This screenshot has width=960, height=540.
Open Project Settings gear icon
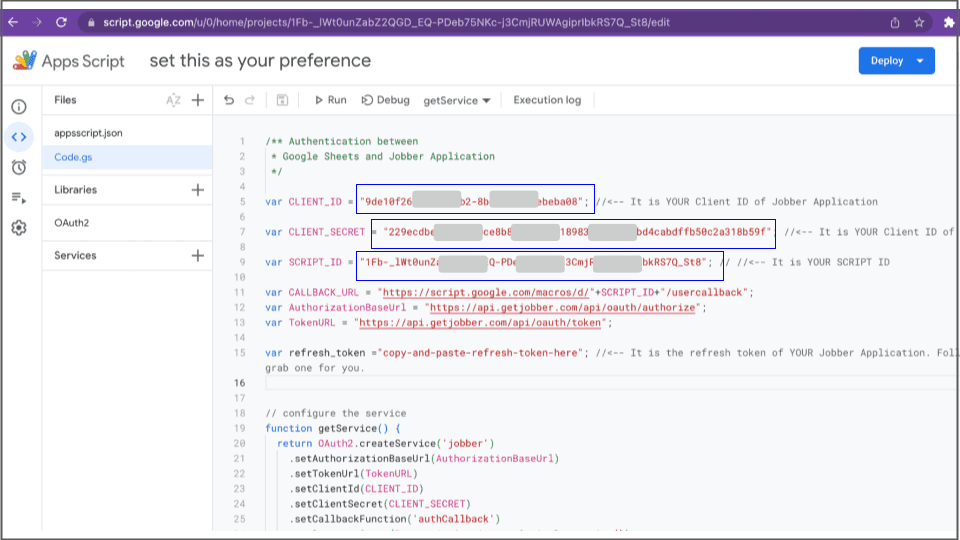[19, 228]
